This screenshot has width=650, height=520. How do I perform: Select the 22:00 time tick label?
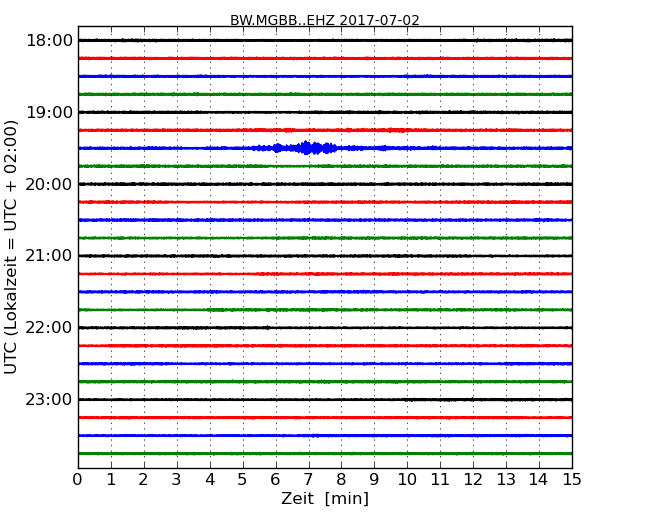[49, 328]
